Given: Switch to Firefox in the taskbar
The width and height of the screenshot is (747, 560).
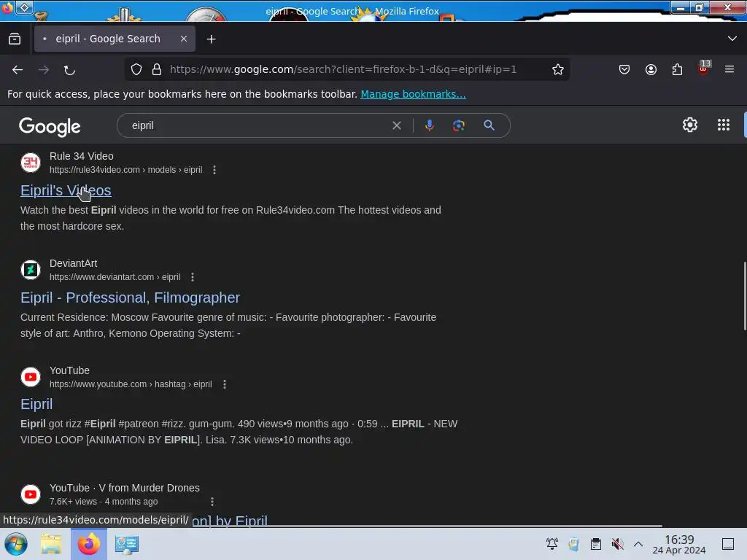Looking at the screenshot, I should point(88,544).
